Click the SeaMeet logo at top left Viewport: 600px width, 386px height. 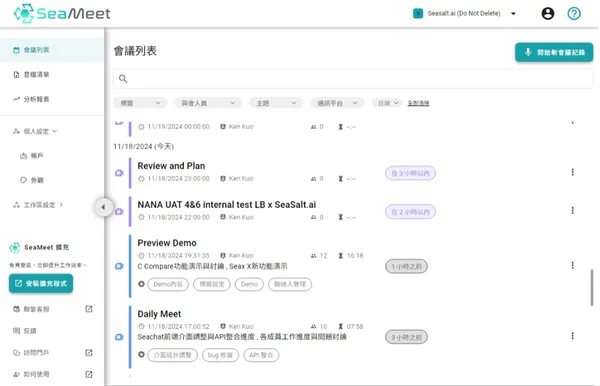[62, 13]
